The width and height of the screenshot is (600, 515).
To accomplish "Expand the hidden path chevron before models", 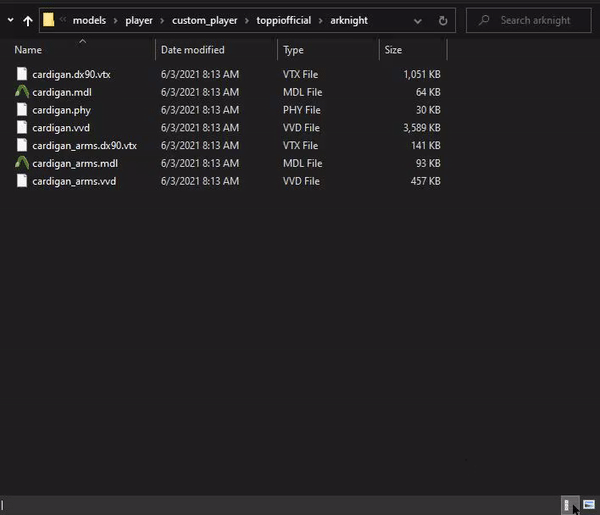I will 63,20.
